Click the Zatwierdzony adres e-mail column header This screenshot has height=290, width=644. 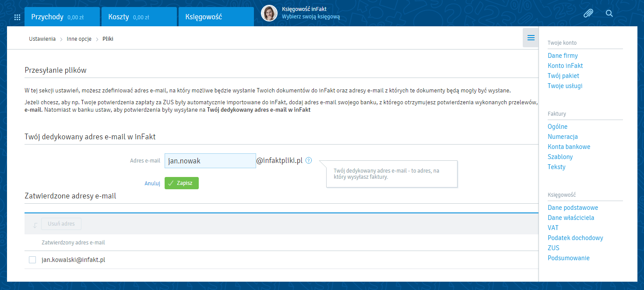tap(73, 242)
